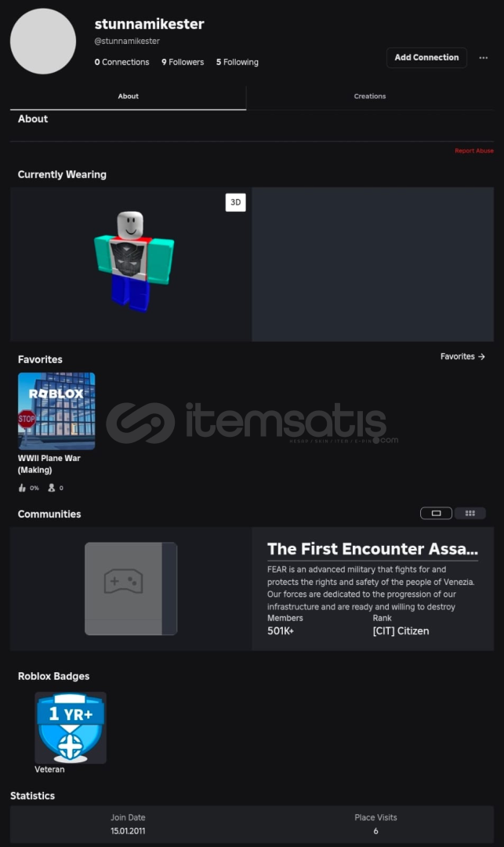Toggle the 3D avatar view button

coord(235,202)
